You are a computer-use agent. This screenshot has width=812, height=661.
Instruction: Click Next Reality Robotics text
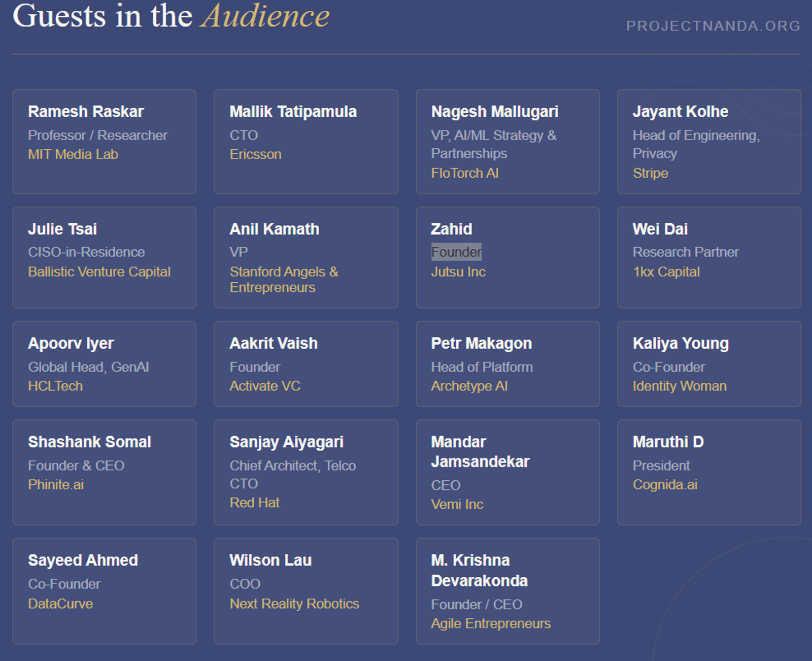tap(294, 604)
